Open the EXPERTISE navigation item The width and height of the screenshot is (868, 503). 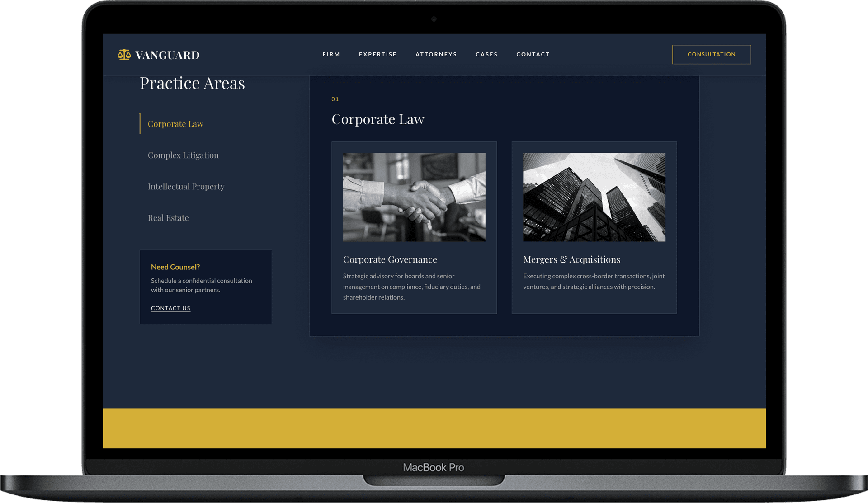[x=377, y=54]
